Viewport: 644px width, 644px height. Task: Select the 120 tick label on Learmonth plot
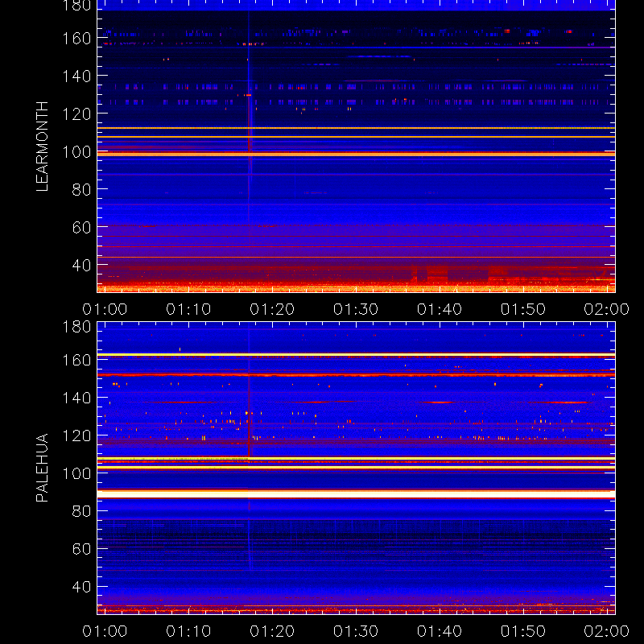[x=76, y=114]
